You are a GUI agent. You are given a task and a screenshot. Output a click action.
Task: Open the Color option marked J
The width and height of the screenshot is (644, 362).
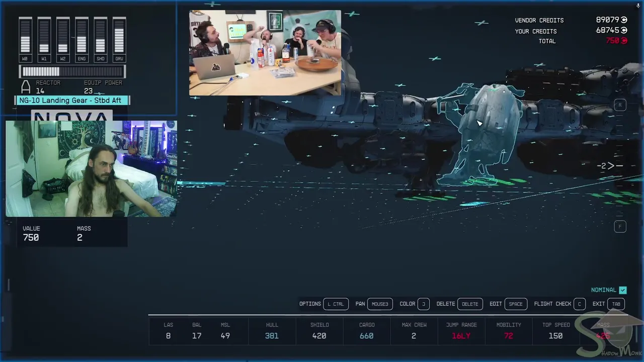click(x=424, y=304)
